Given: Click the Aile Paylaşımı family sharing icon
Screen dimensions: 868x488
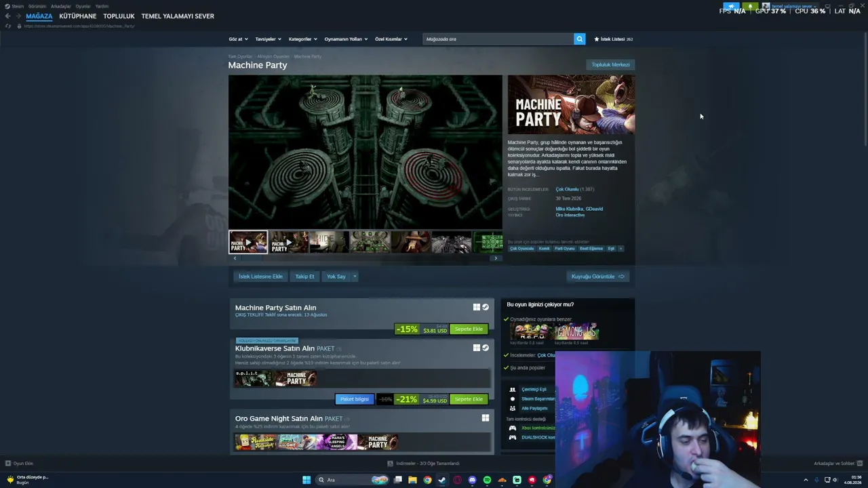Looking at the screenshot, I should (x=513, y=408).
